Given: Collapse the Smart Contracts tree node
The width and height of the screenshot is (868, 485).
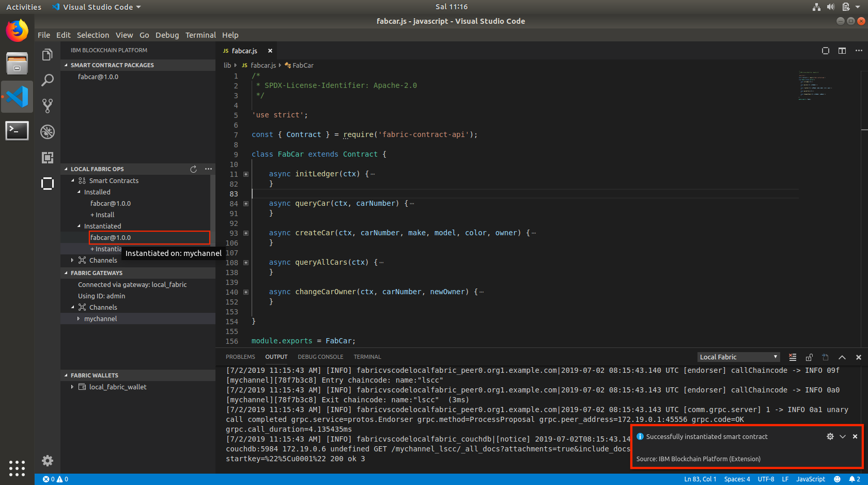Looking at the screenshot, I should click(73, 180).
